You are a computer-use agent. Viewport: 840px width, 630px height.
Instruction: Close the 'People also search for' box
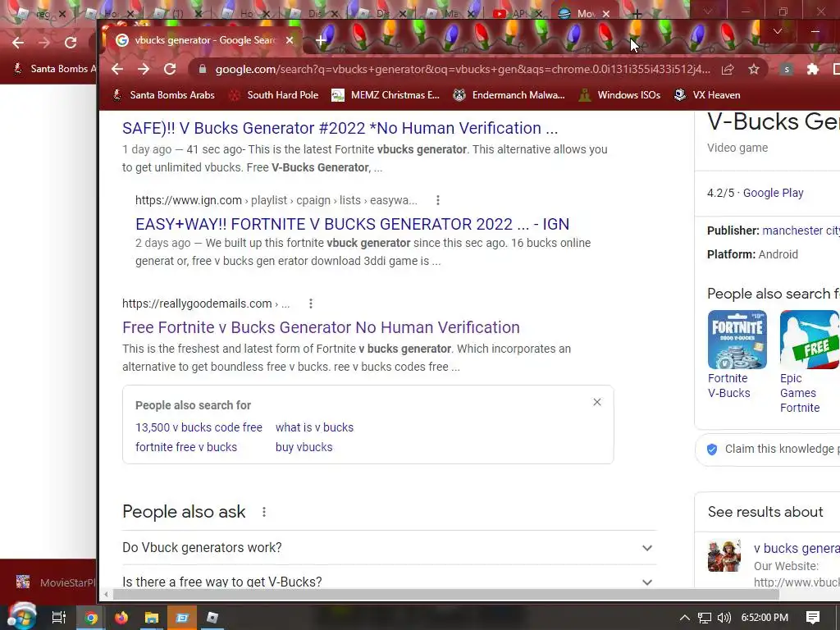pos(597,402)
